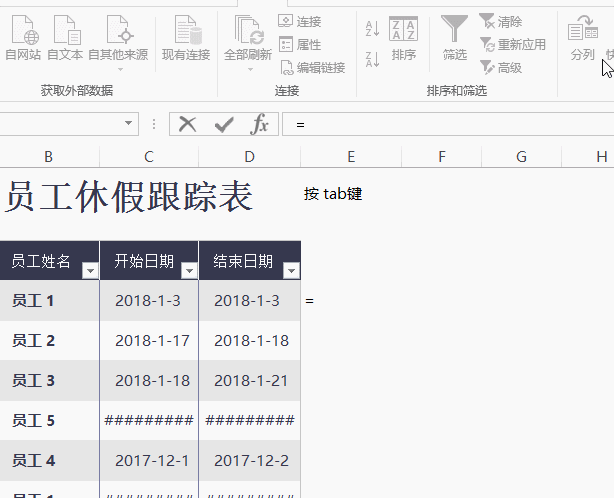Open the 开始日期 column filter dropdown
Image resolution: width=614 pixels, height=498 pixels.
188,271
